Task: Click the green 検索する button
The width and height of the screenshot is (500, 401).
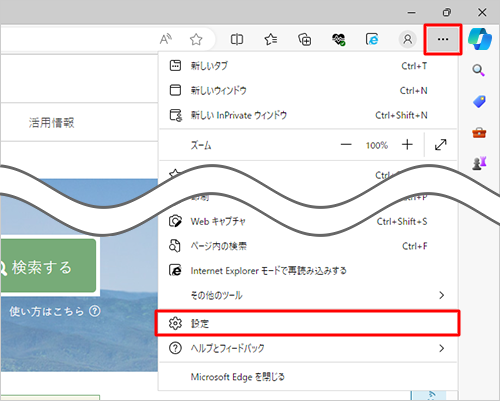Action: click(x=48, y=266)
